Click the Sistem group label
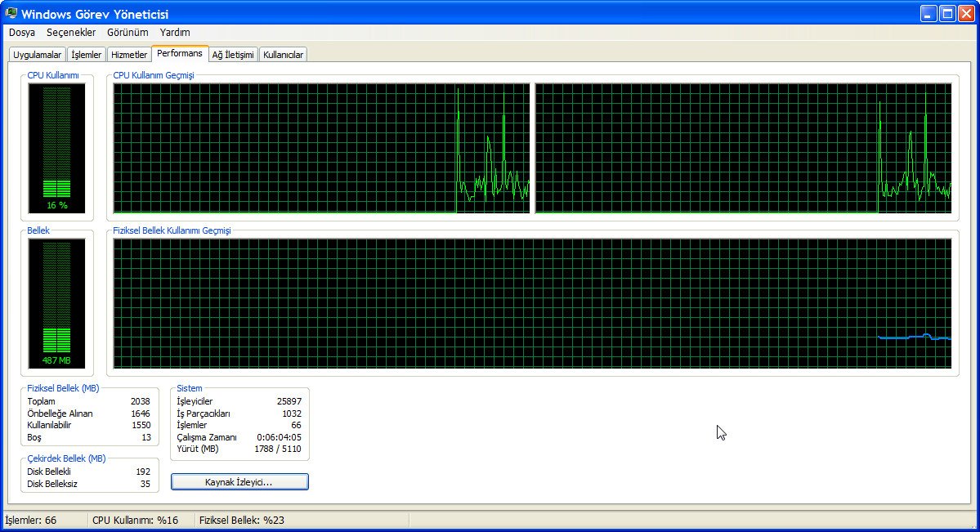980x532 pixels. coord(190,388)
